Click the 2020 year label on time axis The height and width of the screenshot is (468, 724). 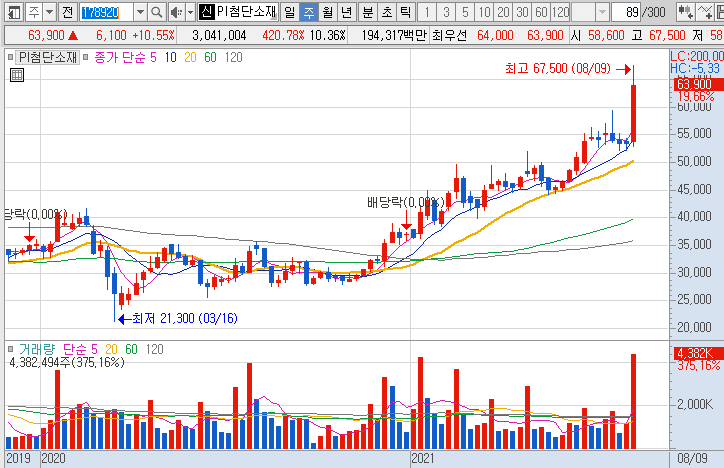(54, 458)
